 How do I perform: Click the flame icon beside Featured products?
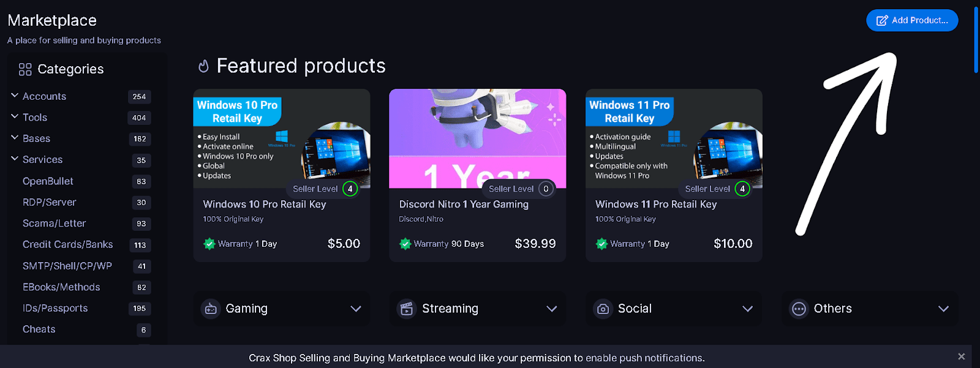[x=204, y=66]
